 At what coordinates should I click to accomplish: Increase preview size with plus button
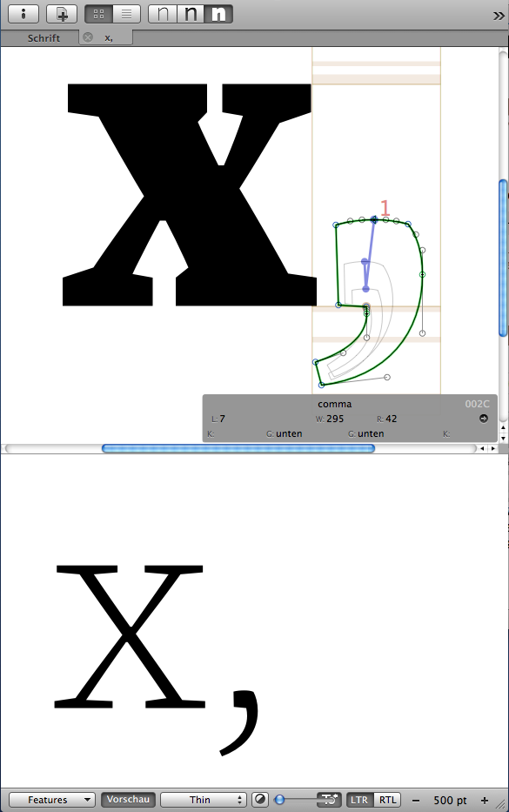(x=484, y=800)
